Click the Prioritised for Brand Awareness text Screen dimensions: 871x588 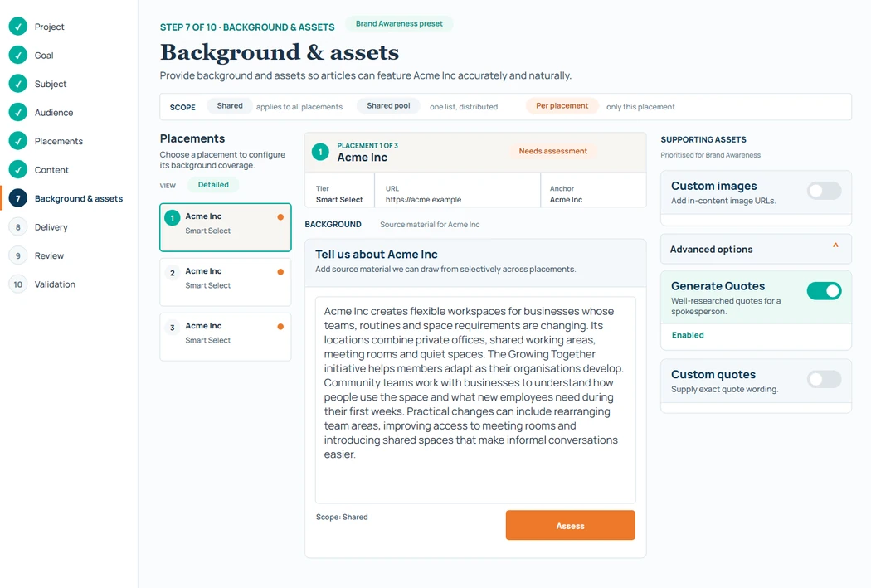[x=710, y=155]
